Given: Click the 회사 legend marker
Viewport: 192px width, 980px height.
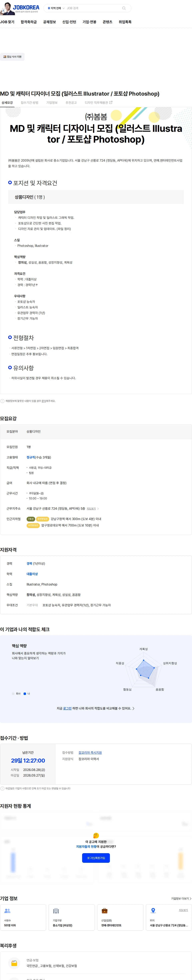Looking at the screenshot, I should click(13, 694).
